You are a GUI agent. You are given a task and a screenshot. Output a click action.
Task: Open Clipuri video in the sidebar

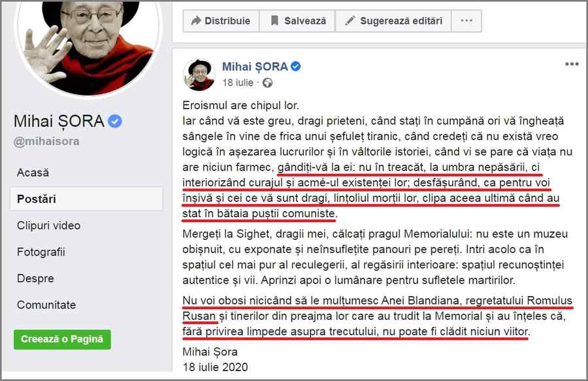click(49, 225)
